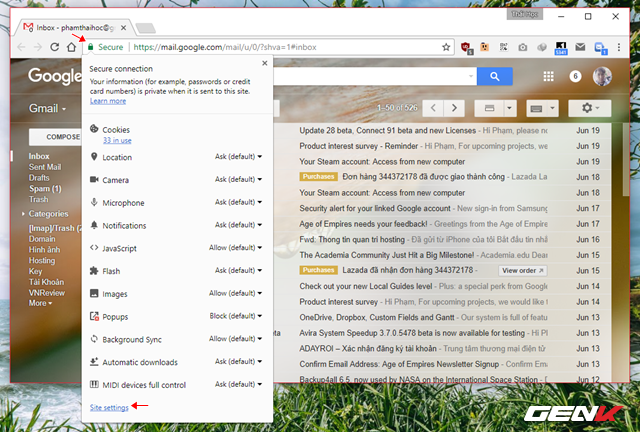Screen dimensions: 640x432
Task: Click the Site settings link
Action: pos(109,408)
